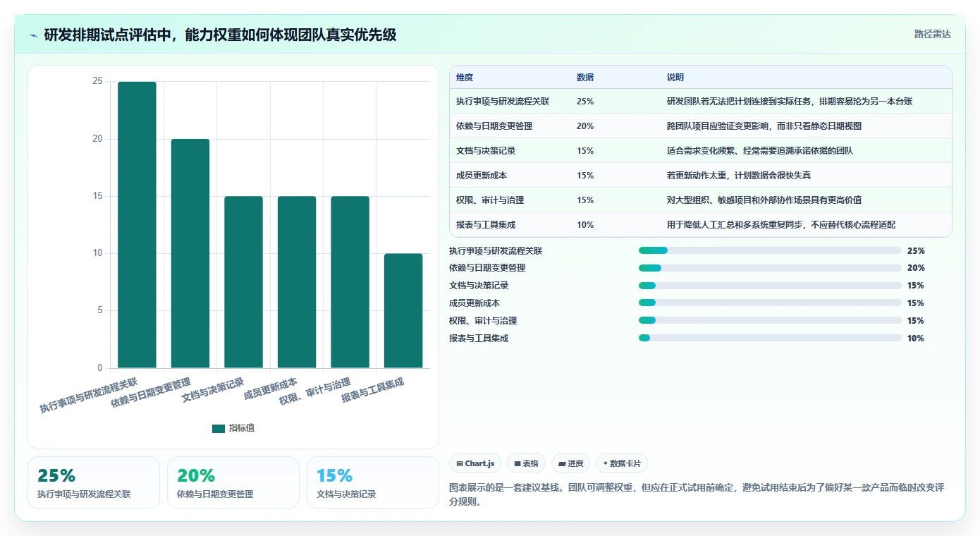This screenshot has width=980, height=536.
Task: Click the chart bar for 文档与决策记录
Action: point(243,282)
